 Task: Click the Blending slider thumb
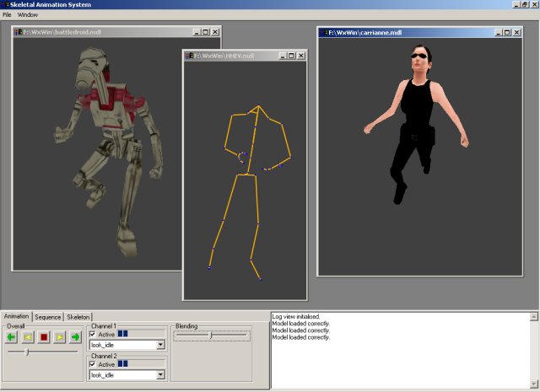tap(211, 335)
